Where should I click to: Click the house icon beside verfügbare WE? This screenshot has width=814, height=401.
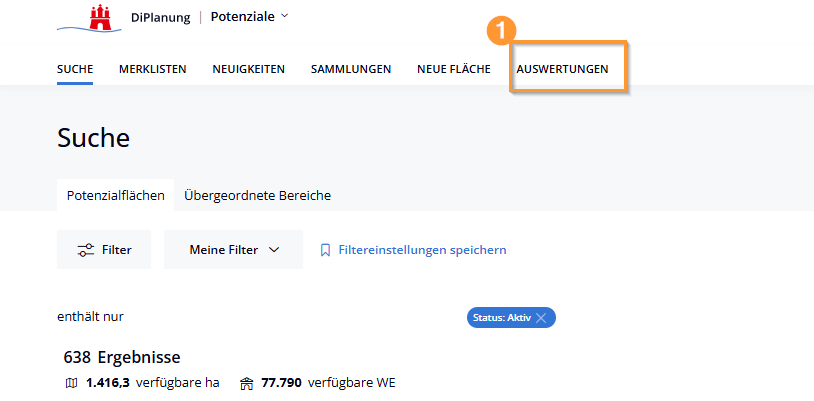tap(247, 383)
